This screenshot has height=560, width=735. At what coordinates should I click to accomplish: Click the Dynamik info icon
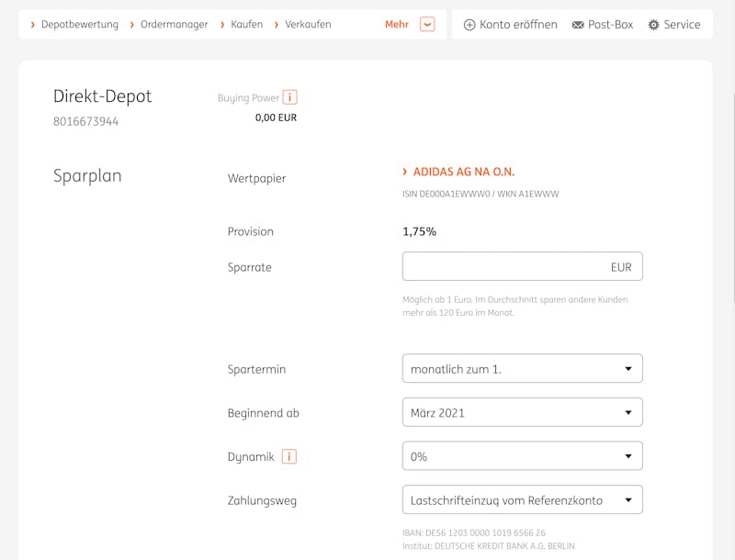[x=289, y=456]
